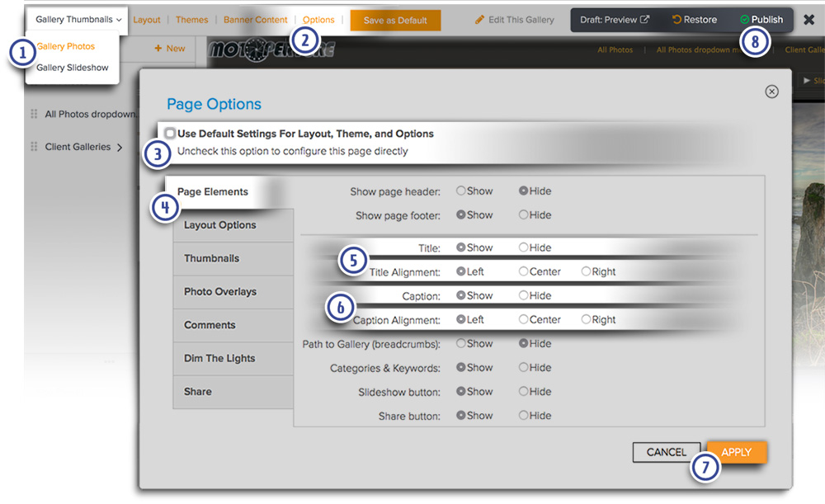Open the Layout menu
Viewport: 825px width, 504px height.
(146, 20)
